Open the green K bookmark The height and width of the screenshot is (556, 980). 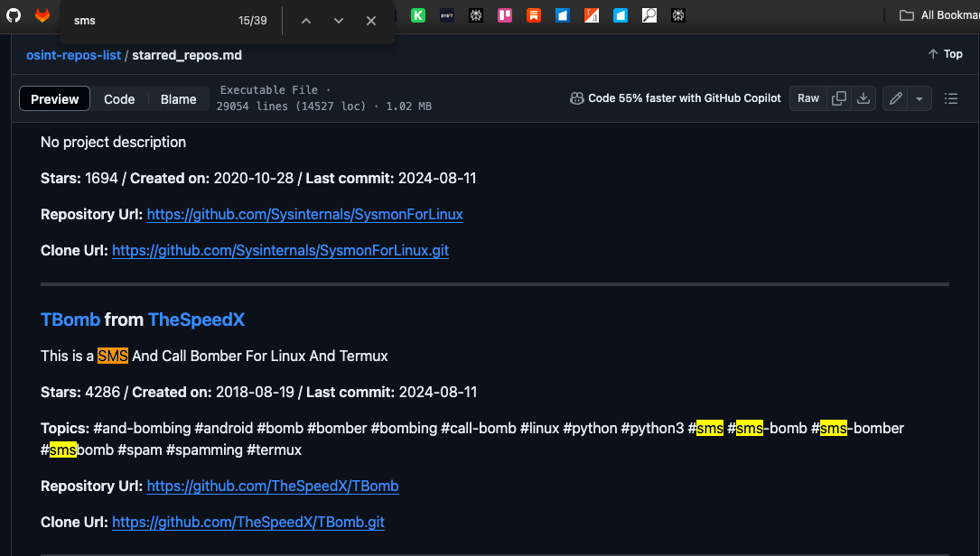coord(418,15)
